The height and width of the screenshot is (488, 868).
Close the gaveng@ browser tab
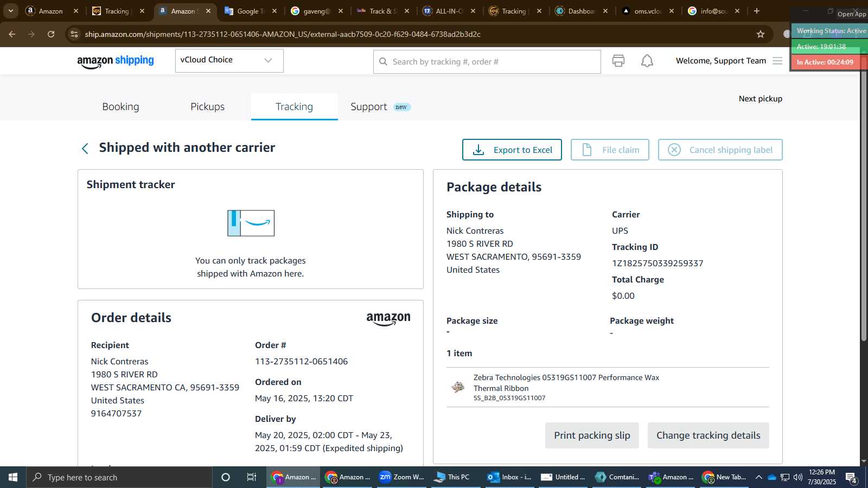(341, 11)
